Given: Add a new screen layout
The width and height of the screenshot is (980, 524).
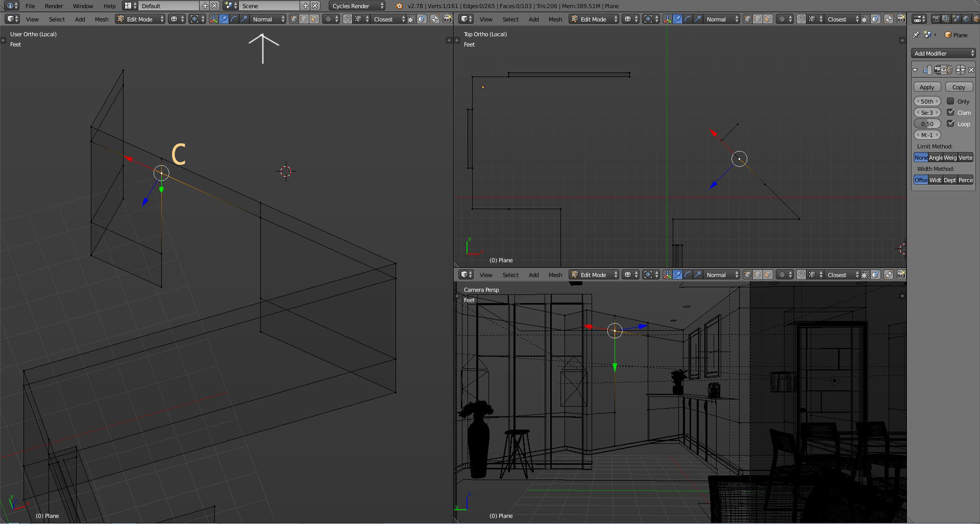Looking at the screenshot, I should (x=205, y=6).
